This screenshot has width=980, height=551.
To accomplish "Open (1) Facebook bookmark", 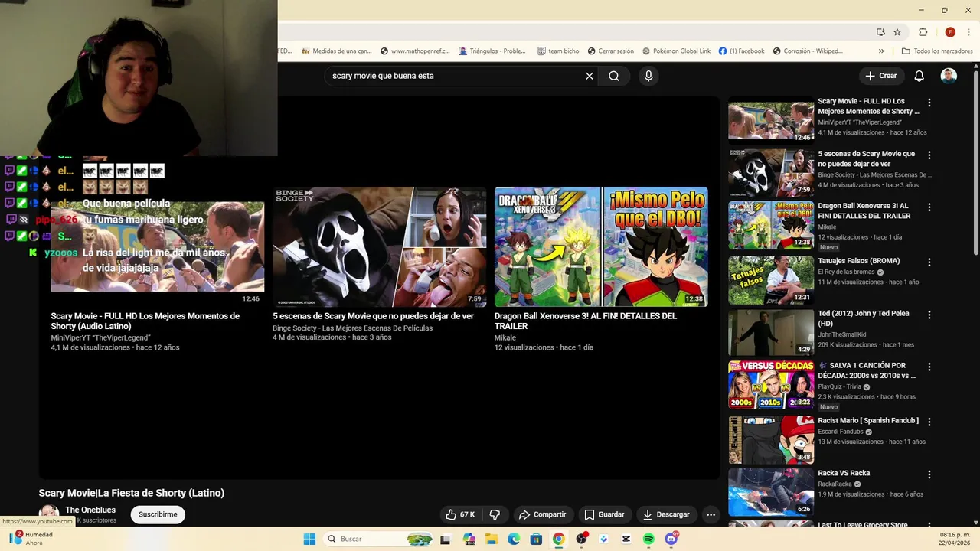I will [741, 51].
